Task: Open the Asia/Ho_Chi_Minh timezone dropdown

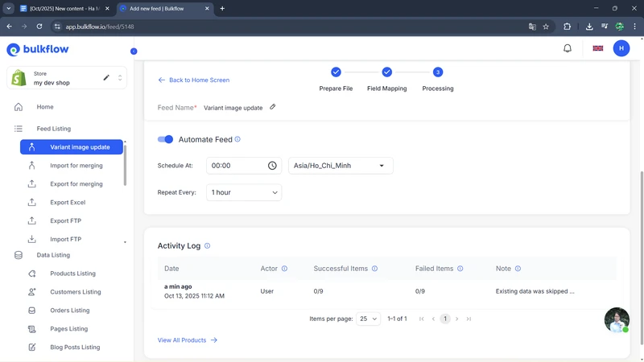Action: click(x=341, y=166)
